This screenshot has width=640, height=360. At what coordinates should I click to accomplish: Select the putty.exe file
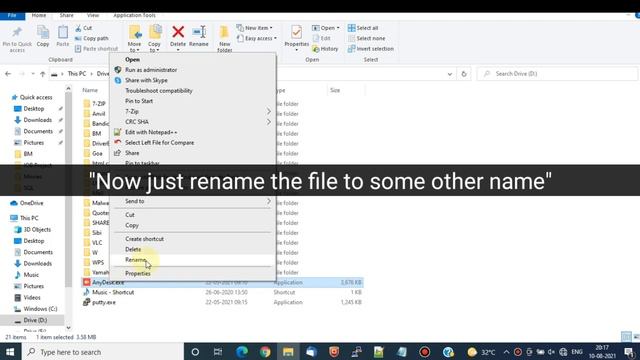pyautogui.click(x=100, y=302)
